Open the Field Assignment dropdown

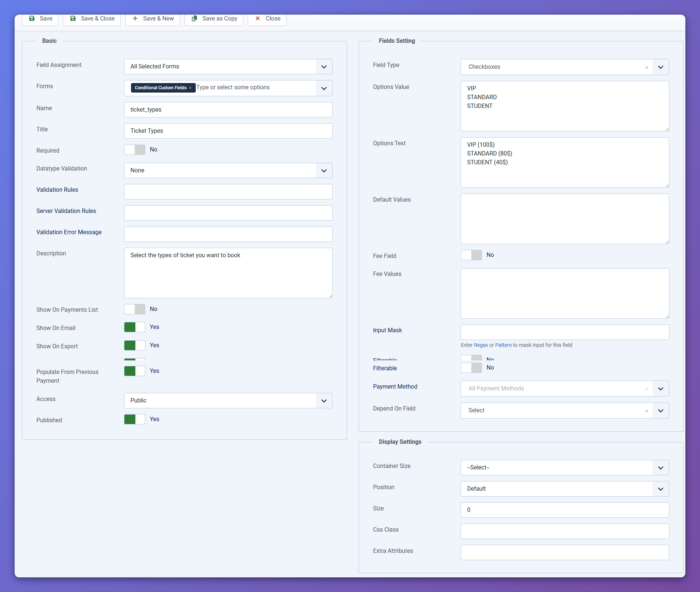tap(228, 67)
